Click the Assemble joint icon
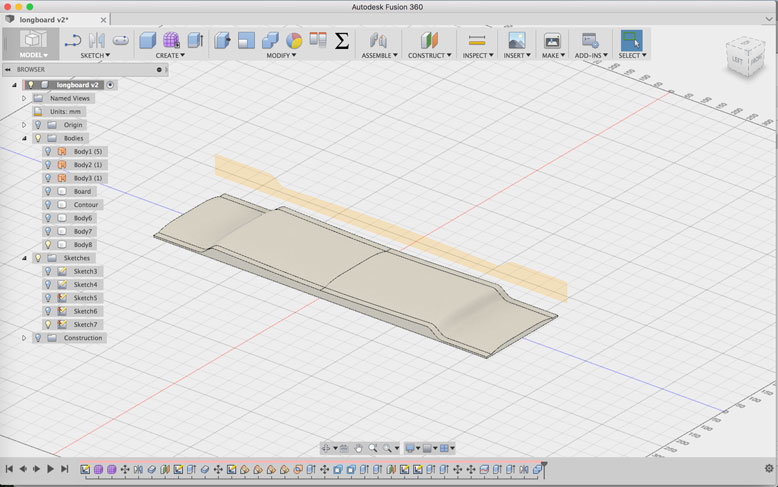778x487 pixels. coord(379,40)
